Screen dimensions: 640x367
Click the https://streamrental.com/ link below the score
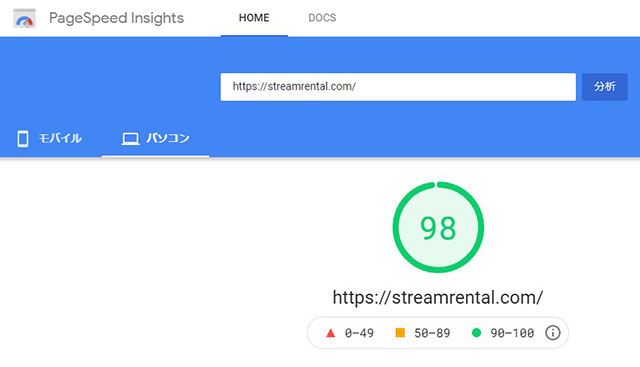438,297
